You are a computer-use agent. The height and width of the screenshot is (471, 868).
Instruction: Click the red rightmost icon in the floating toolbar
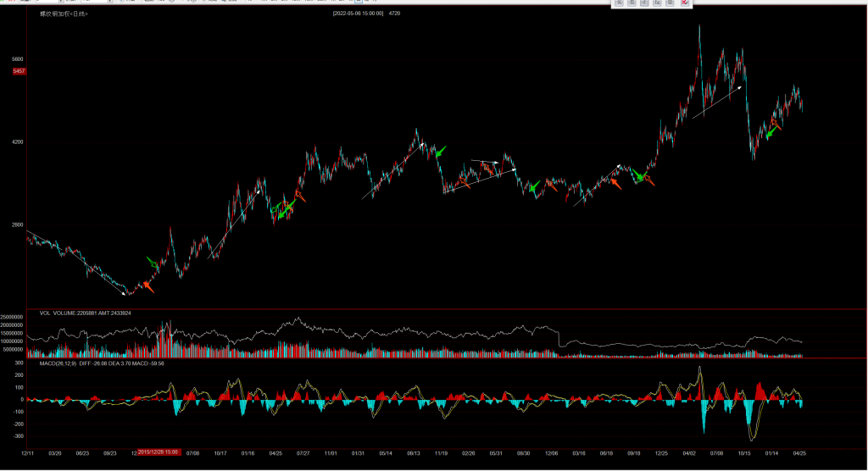coord(684,3)
